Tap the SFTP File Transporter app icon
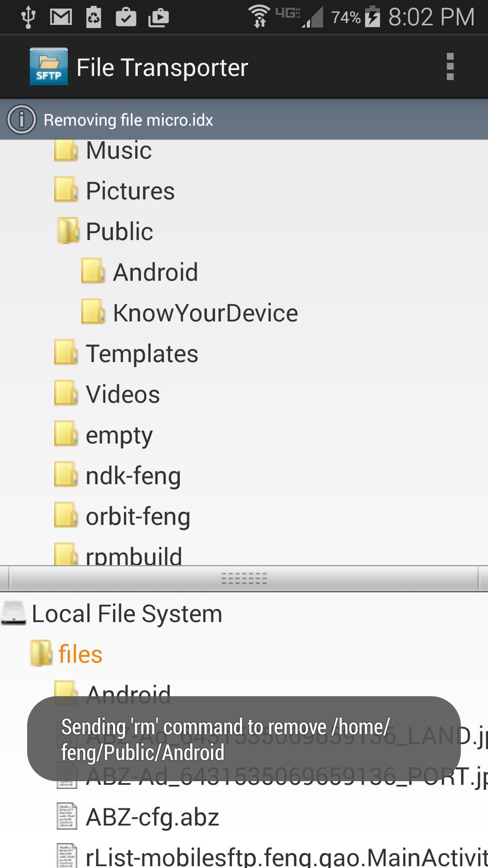Image resolution: width=488 pixels, height=868 pixels. click(49, 67)
